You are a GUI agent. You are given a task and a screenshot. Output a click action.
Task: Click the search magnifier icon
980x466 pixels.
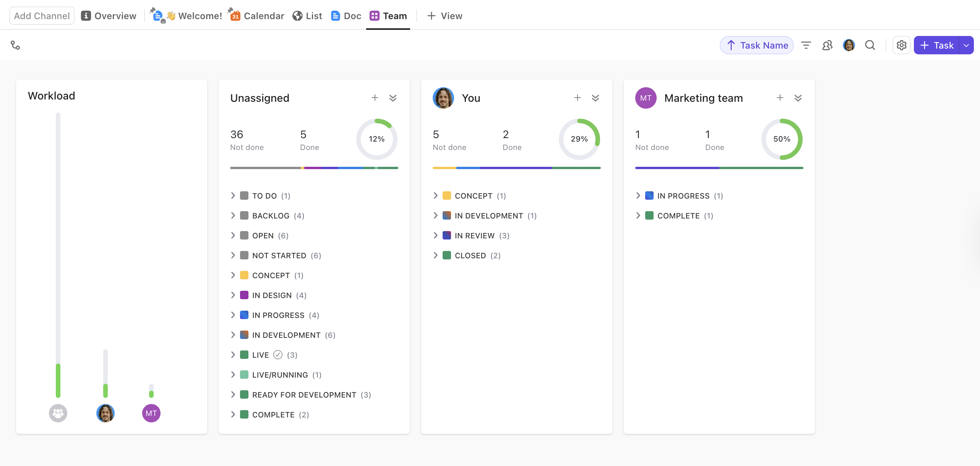click(x=870, y=45)
